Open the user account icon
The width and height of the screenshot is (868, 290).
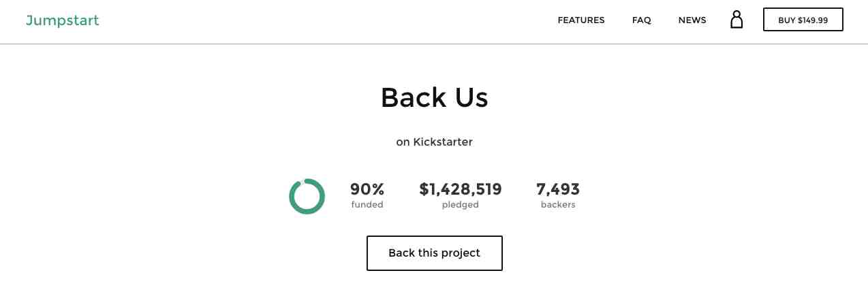(736, 20)
